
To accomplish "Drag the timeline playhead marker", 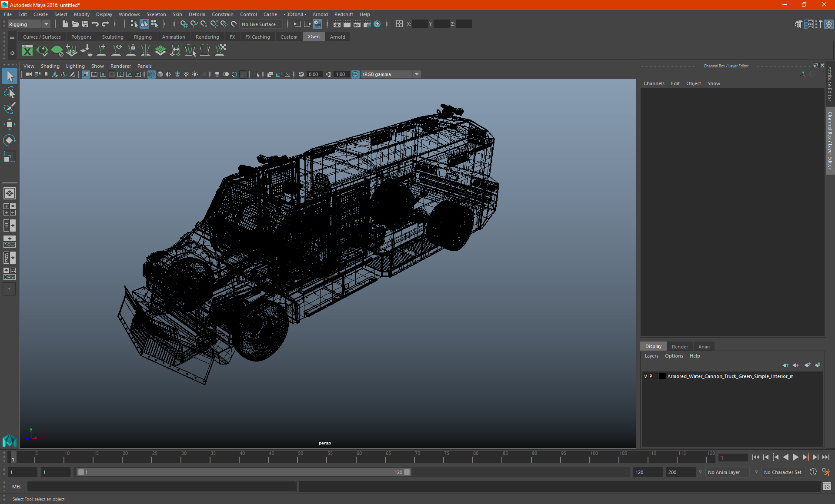I will coord(13,458).
